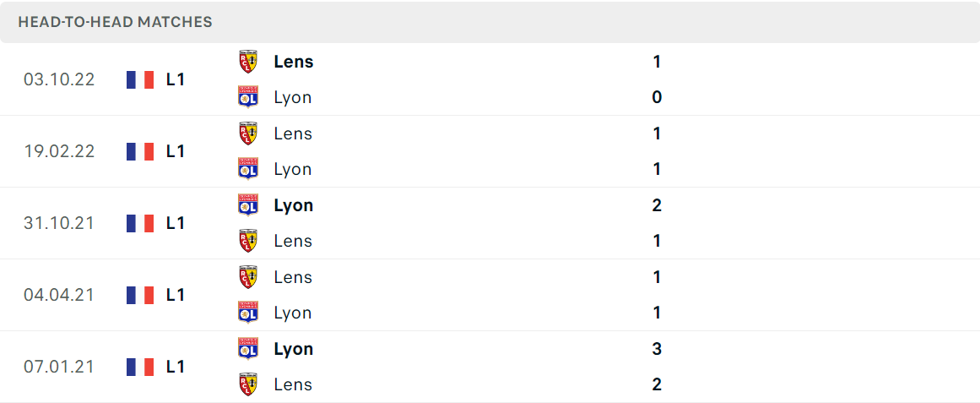This screenshot has width=980, height=403.
Task: Open the L1 league label for 04.04.21
Action: click(x=176, y=295)
